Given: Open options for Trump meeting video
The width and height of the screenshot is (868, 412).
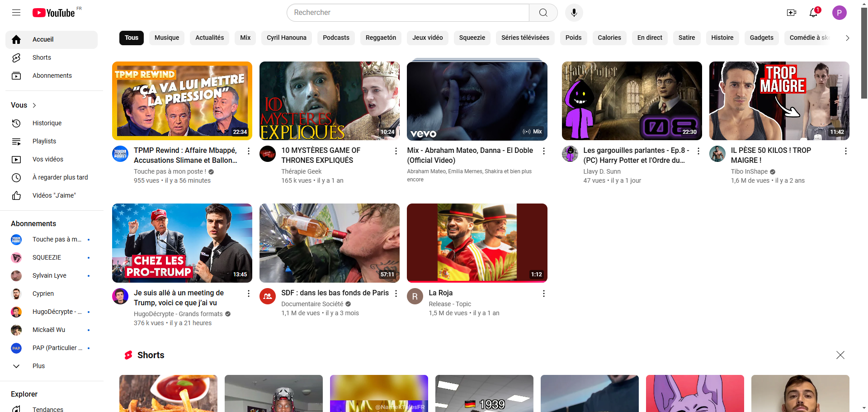Looking at the screenshot, I should 249,294.
